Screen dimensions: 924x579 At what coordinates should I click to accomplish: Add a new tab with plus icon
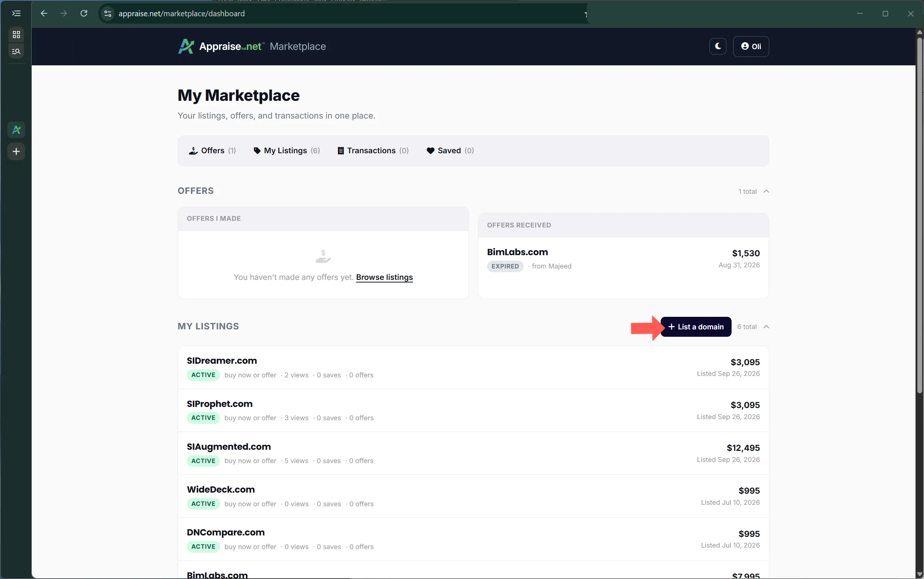[16, 152]
